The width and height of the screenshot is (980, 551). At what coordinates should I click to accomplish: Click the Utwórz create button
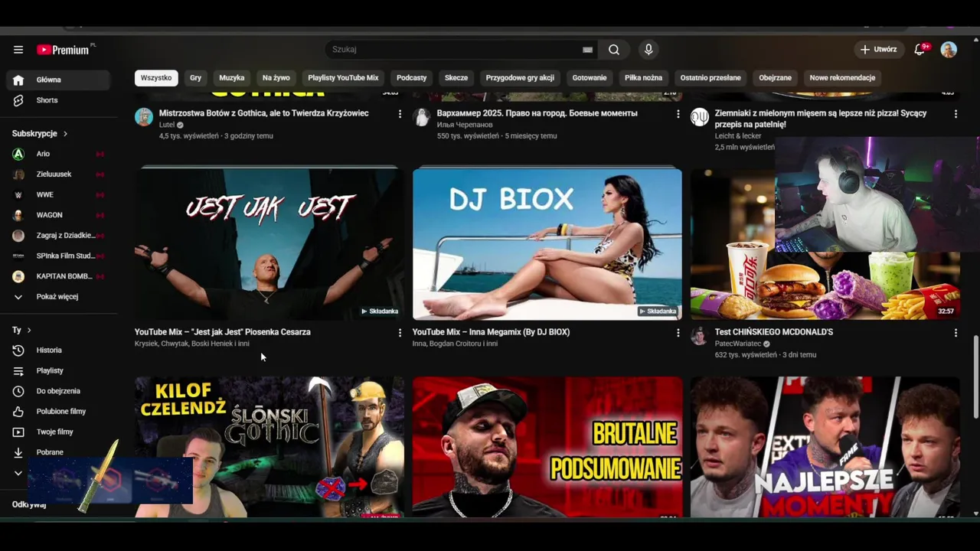878,50
